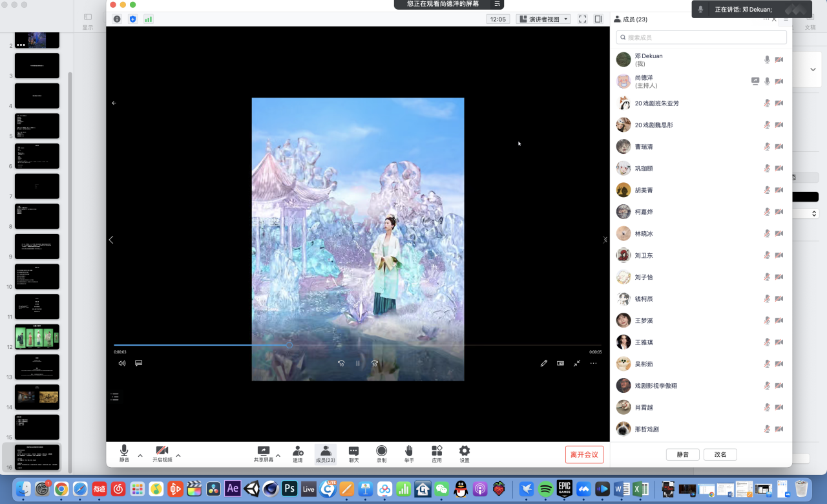Enter fullscreen from the top bar icon
The width and height of the screenshot is (827, 504).
pyautogui.click(x=582, y=19)
